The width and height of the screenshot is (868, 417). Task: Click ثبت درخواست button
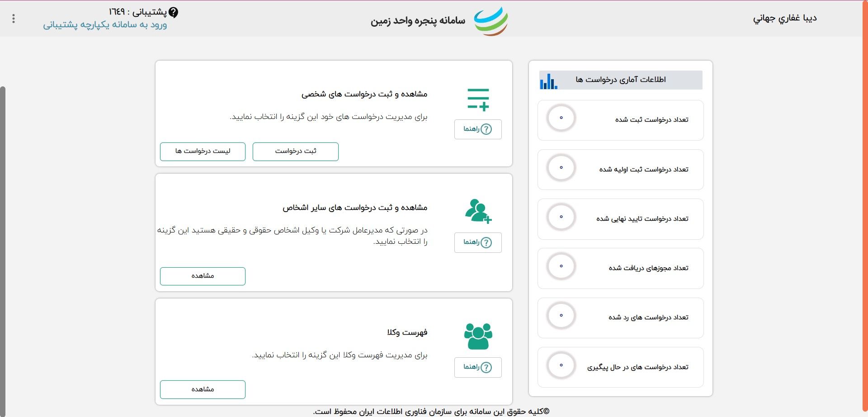pyautogui.click(x=295, y=152)
